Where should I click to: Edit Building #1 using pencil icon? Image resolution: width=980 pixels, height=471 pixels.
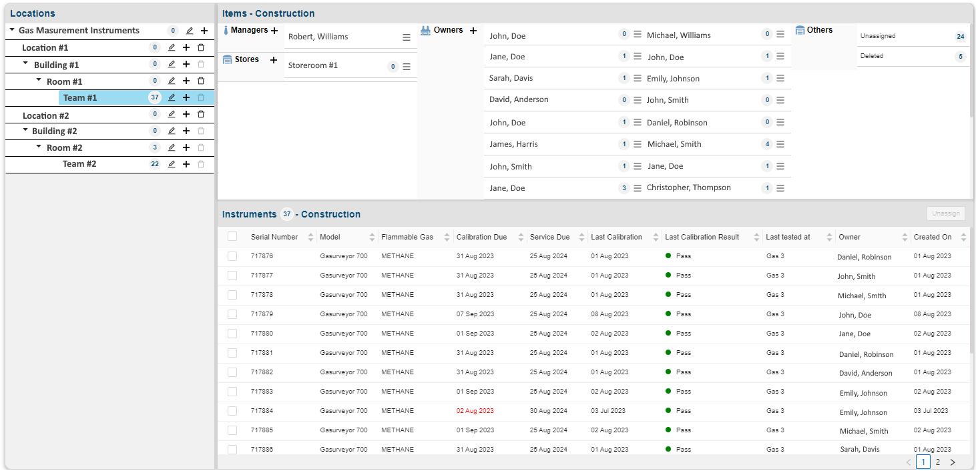point(172,65)
